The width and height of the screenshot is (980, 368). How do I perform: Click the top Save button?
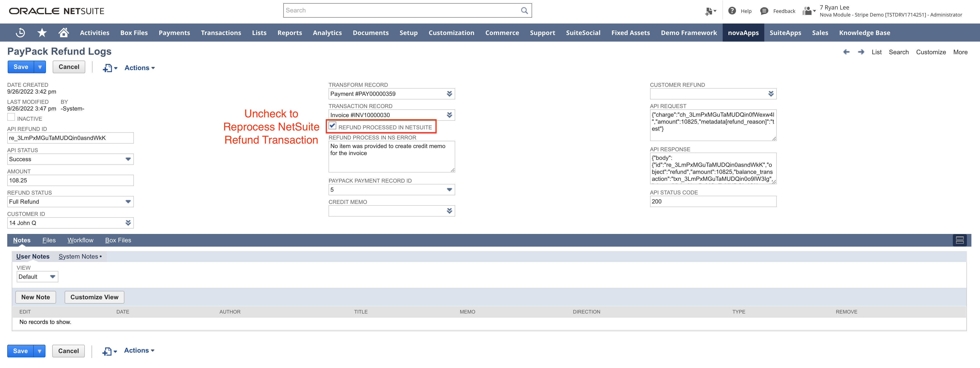21,67
